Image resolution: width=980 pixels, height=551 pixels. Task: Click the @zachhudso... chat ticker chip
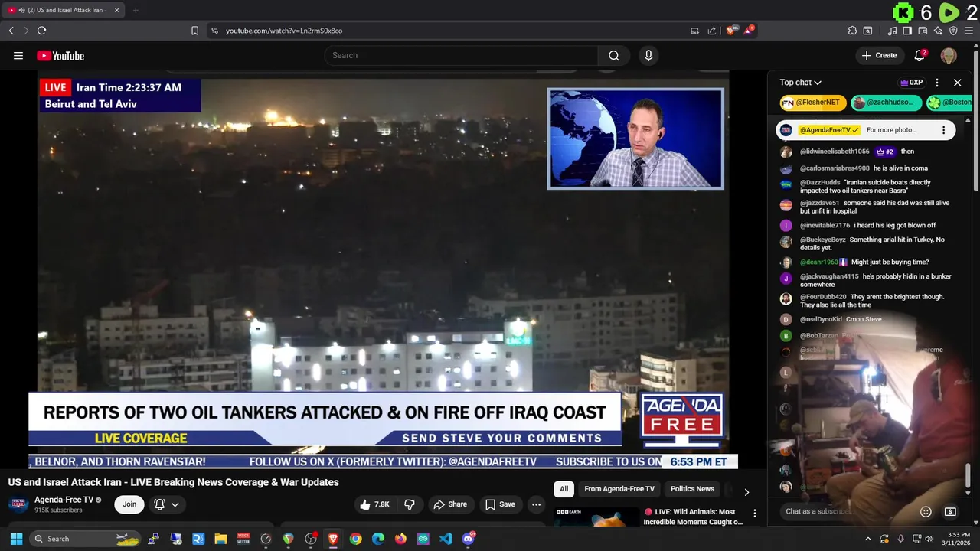click(887, 103)
